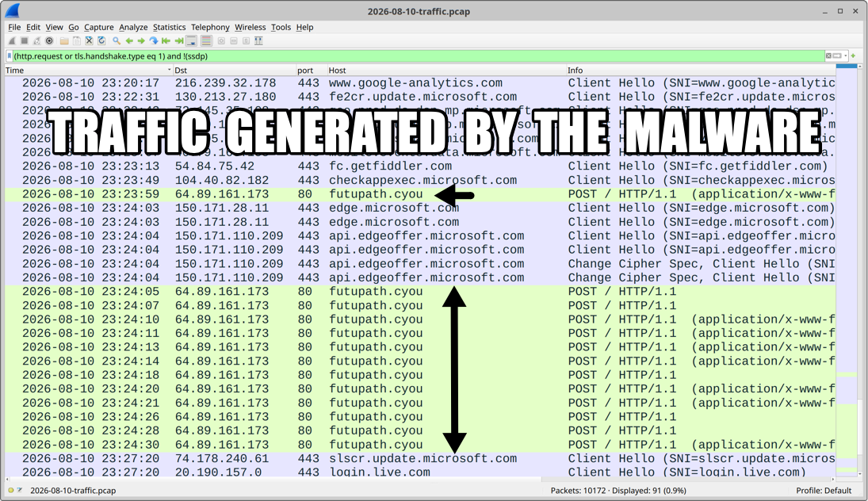Viewport: 868px width, 501px height.
Task: Open a capture file with the folder icon
Action: [x=64, y=41]
